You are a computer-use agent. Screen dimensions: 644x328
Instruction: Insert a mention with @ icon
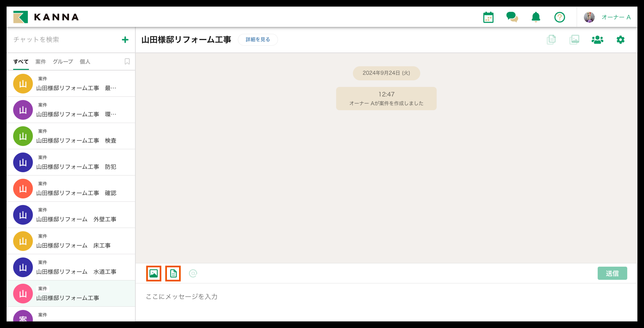click(193, 273)
